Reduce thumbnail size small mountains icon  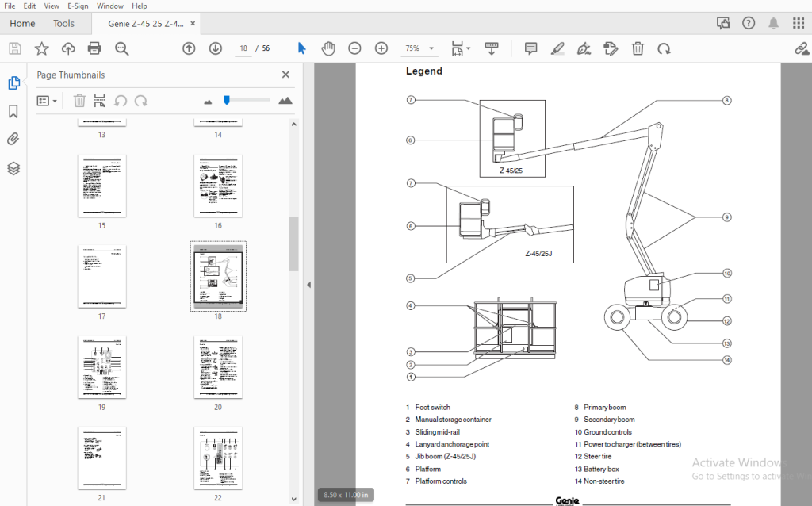pos(208,102)
